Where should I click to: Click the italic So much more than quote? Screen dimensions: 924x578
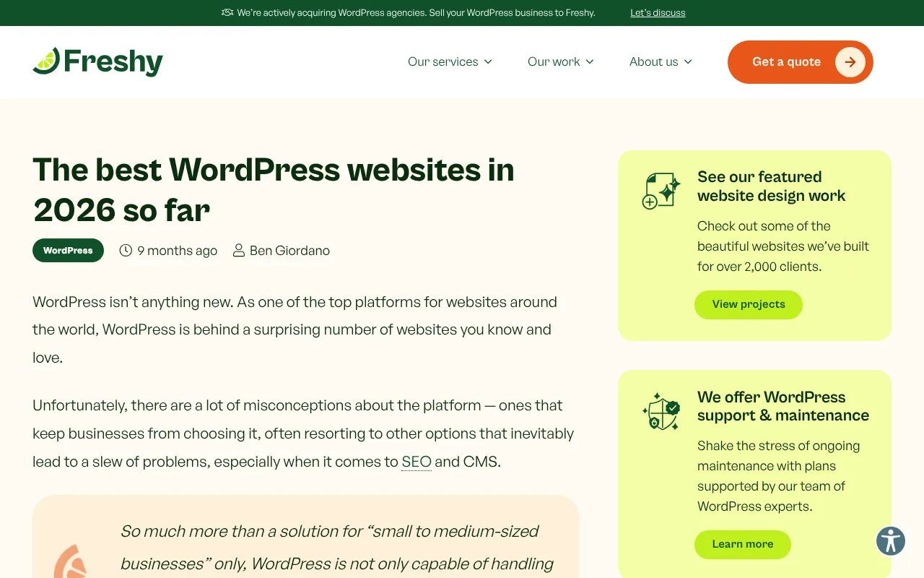[336, 547]
